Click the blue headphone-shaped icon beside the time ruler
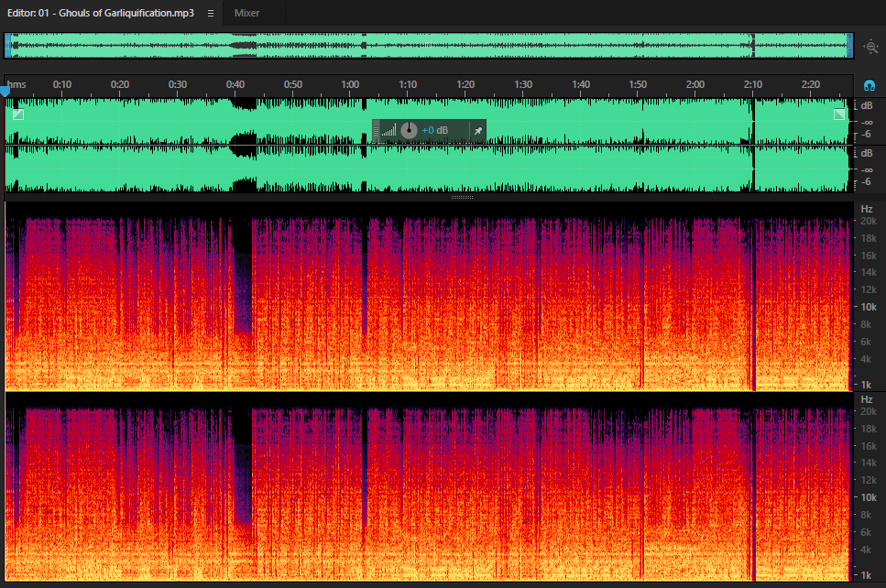The image size is (886, 588). (870, 85)
